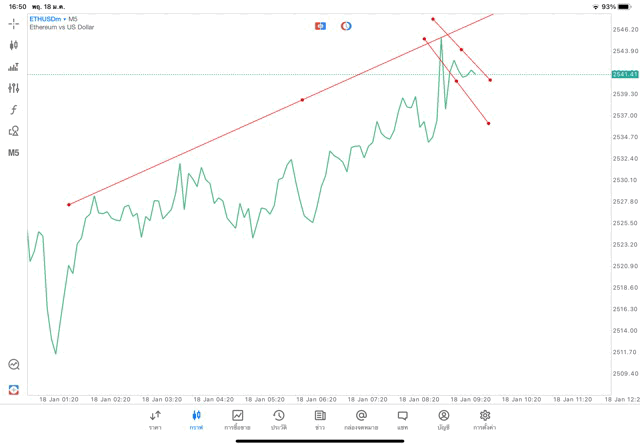Viewport: 640px width, 447px height.
Task: Select the กราฟ chart tab
Action: [196, 419]
